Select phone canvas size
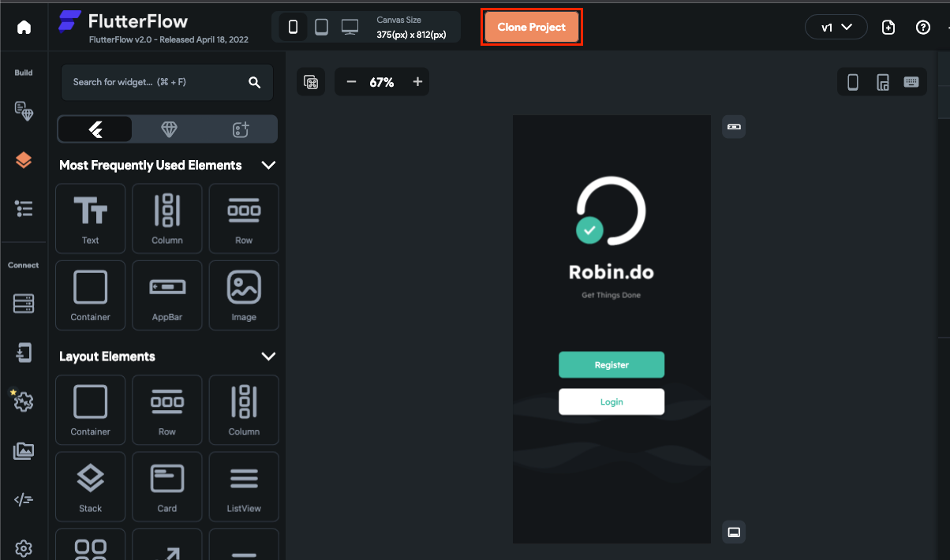The image size is (950, 560). pyautogui.click(x=294, y=27)
